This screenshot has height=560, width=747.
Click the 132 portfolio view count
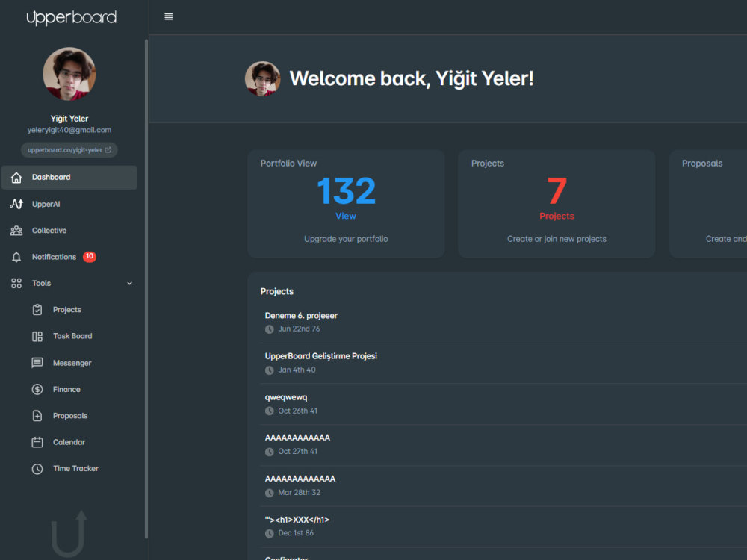coord(347,191)
